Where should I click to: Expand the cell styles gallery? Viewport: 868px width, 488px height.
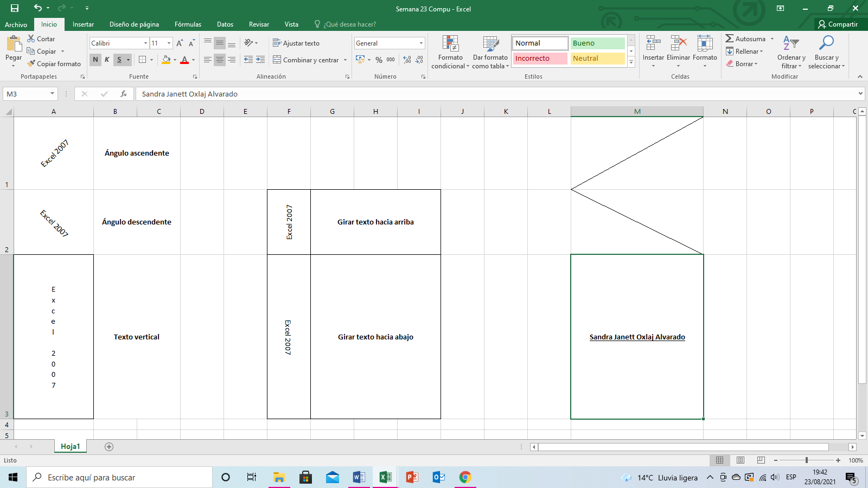[631, 63]
